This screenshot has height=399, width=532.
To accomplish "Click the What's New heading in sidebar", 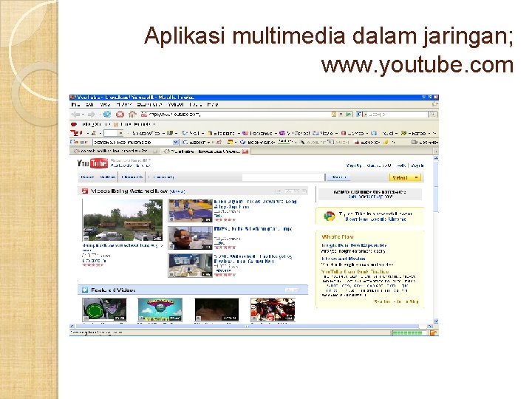I will pyautogui.click(x=338, y=237).
